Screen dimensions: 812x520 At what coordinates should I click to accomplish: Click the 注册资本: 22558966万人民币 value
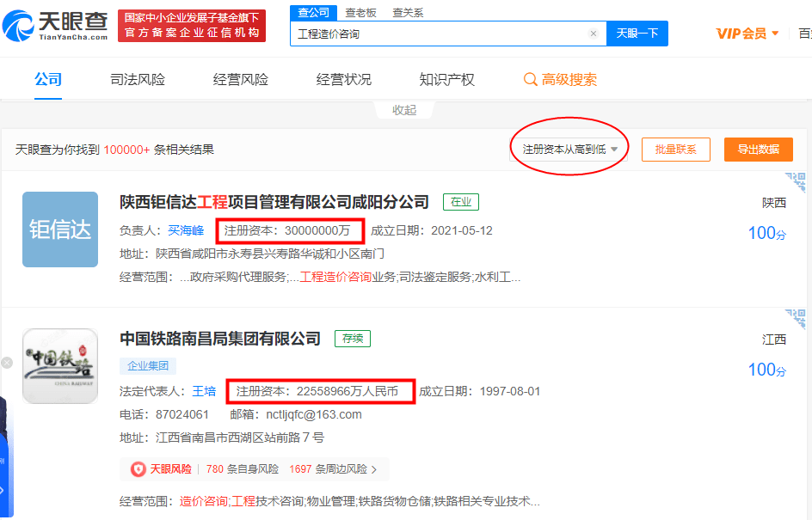[317, 391]
